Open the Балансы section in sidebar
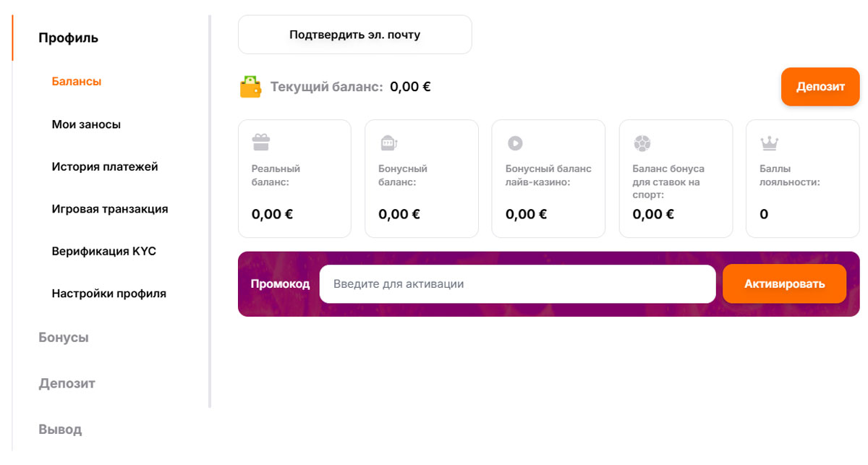 [x=77, y=82]
